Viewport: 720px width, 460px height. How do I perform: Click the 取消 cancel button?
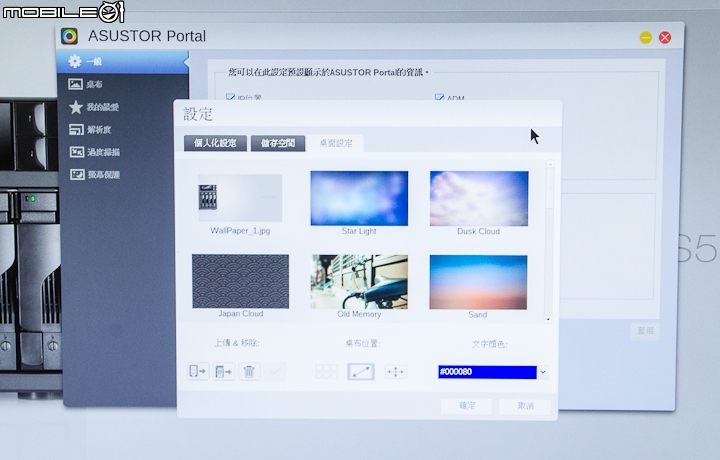tap(525, 406)
